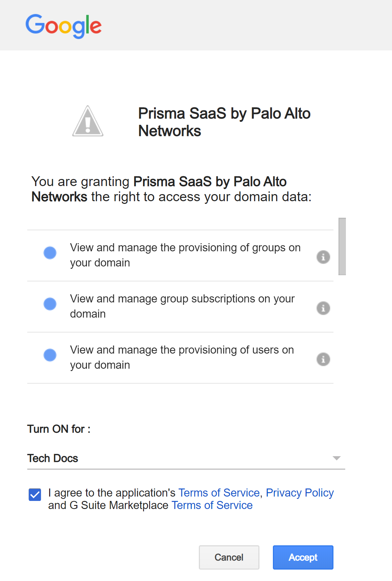This screenshot has height=581, width=392.
Task: Open info icon for group subscriptions permission
Action: click(323, 308)
